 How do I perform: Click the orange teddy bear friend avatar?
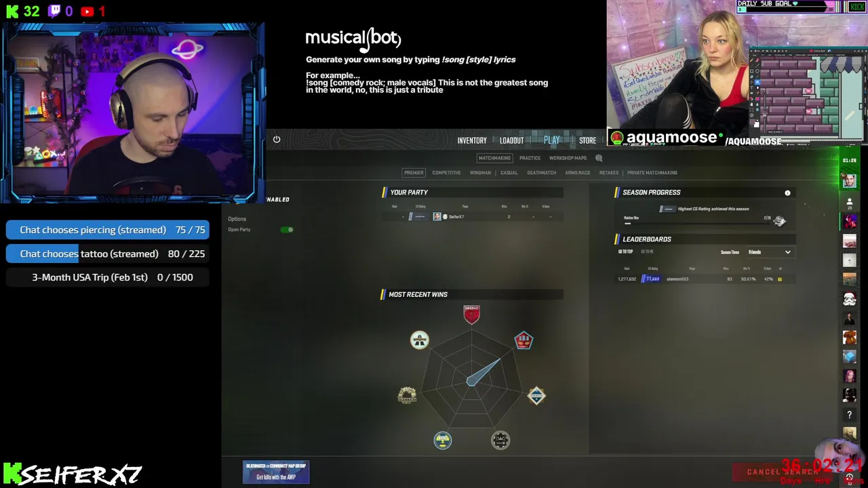pos(849,337)
